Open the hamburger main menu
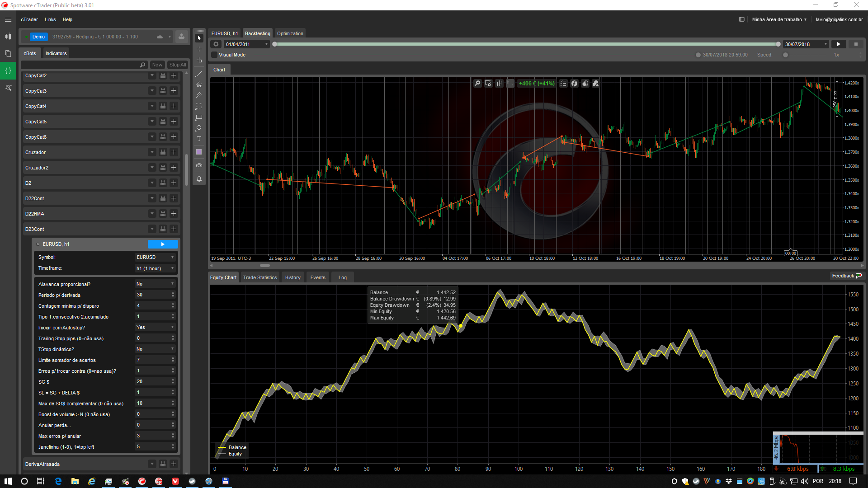 [x=8, y=19]
